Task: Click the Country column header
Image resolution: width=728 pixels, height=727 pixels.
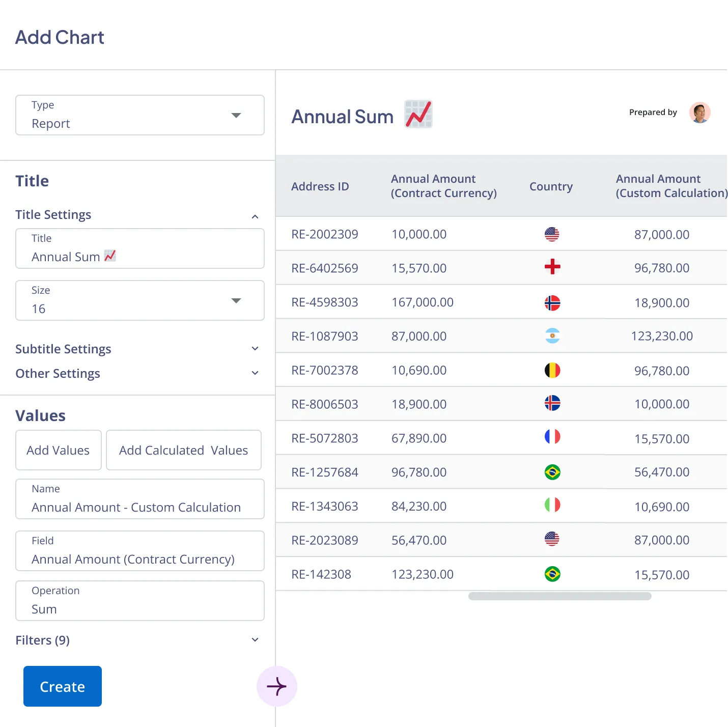Action: (551, 186)
